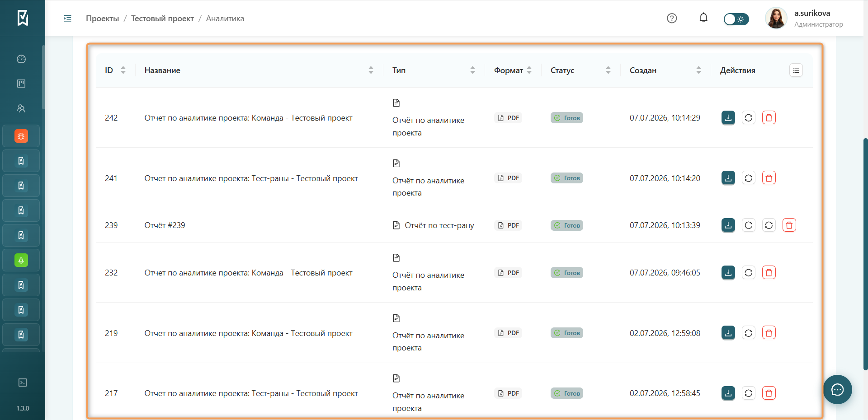Go to Тестовый проект breadcrumb
The image size is (868, 420).
pos(162,19)
